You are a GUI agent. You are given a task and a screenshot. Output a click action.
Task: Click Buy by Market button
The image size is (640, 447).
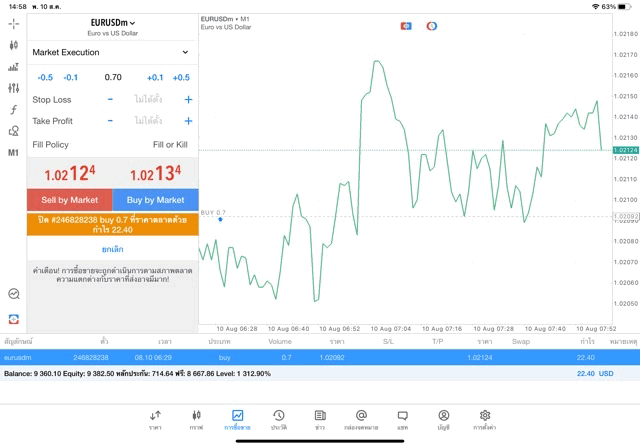pos(156,200)
